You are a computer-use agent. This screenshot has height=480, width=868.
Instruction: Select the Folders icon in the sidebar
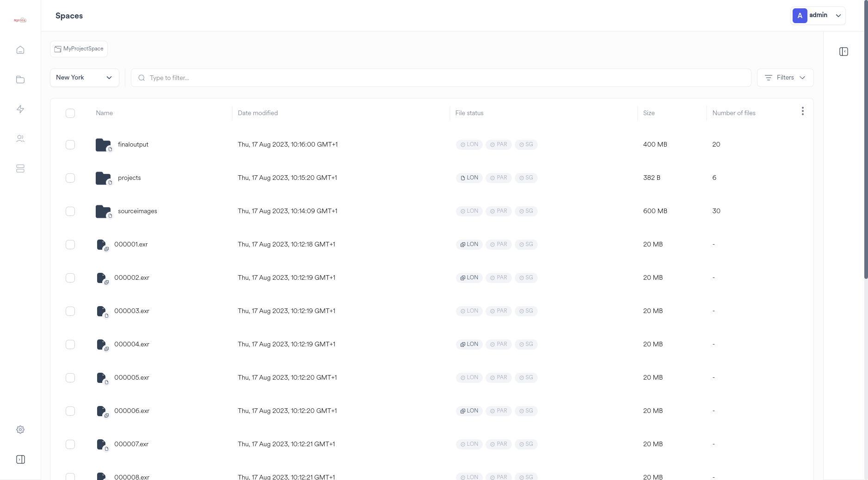(x=20, y=79)
